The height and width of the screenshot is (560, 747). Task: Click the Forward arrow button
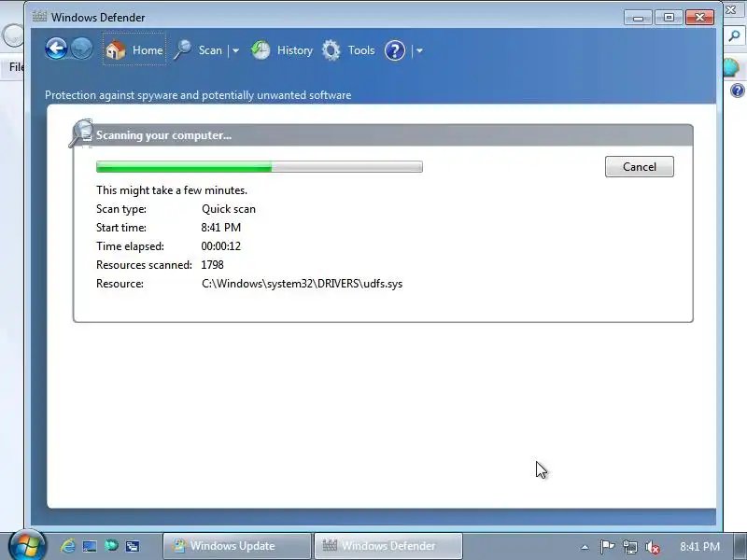[x=82, y=49]
